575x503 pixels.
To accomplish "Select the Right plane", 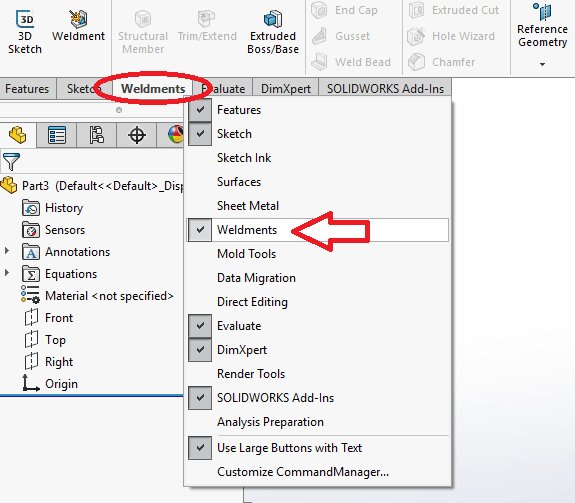I will point(49,362).
